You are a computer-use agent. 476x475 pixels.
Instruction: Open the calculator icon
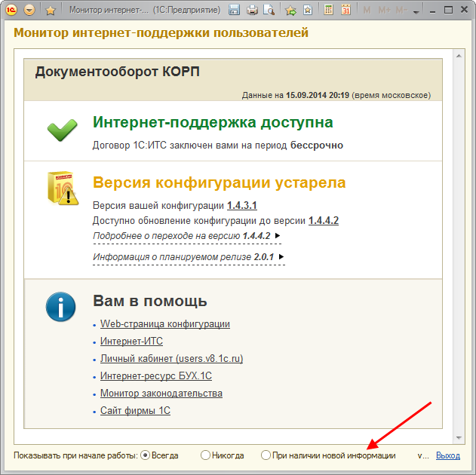(x=328, y=10)
